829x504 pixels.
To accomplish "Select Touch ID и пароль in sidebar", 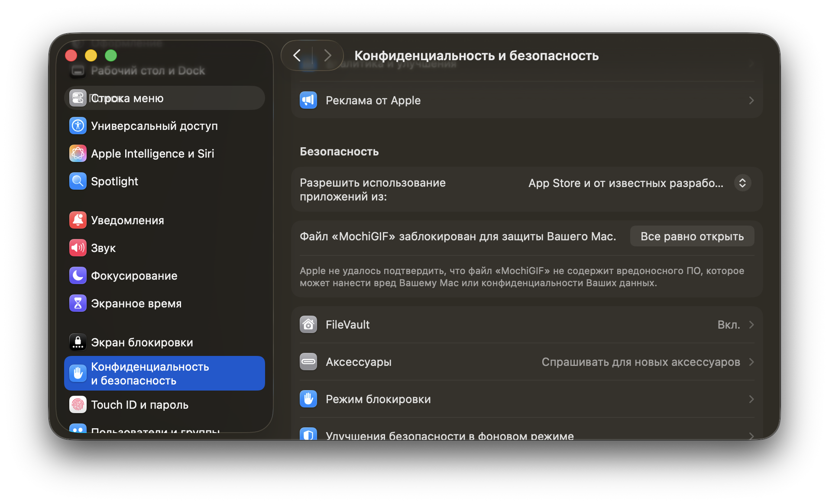I will coord(165,405).
